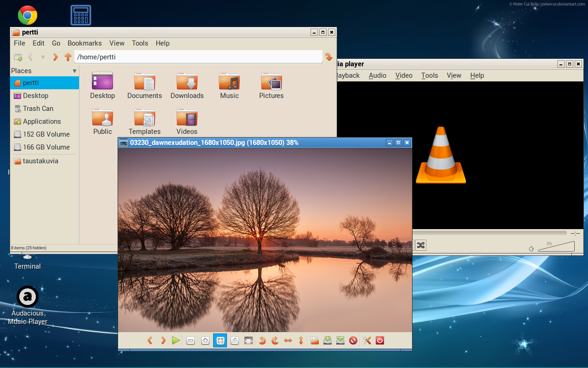Open navigation history dropdown arrow
The image size is (588, 368).
(43, 57)
